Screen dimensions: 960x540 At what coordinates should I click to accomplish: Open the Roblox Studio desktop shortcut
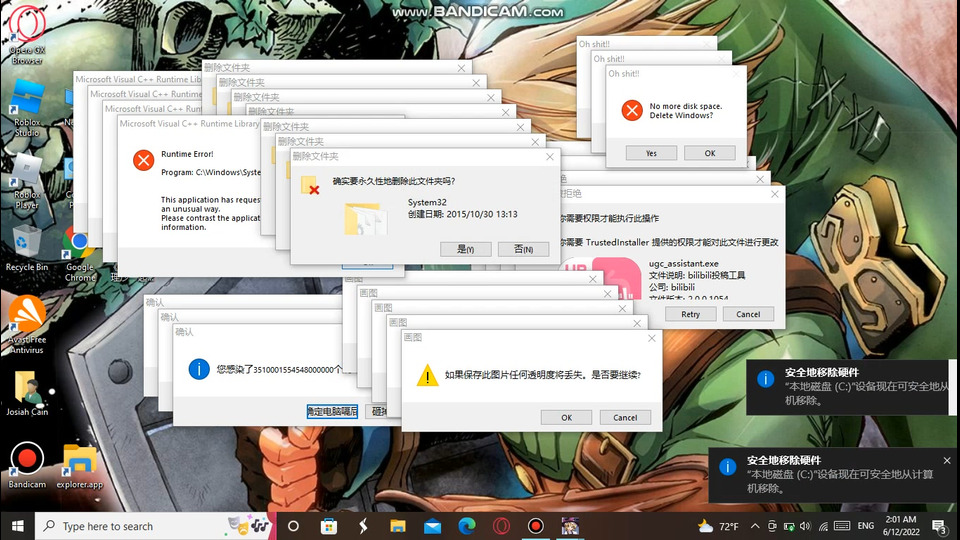coord(27,107)
